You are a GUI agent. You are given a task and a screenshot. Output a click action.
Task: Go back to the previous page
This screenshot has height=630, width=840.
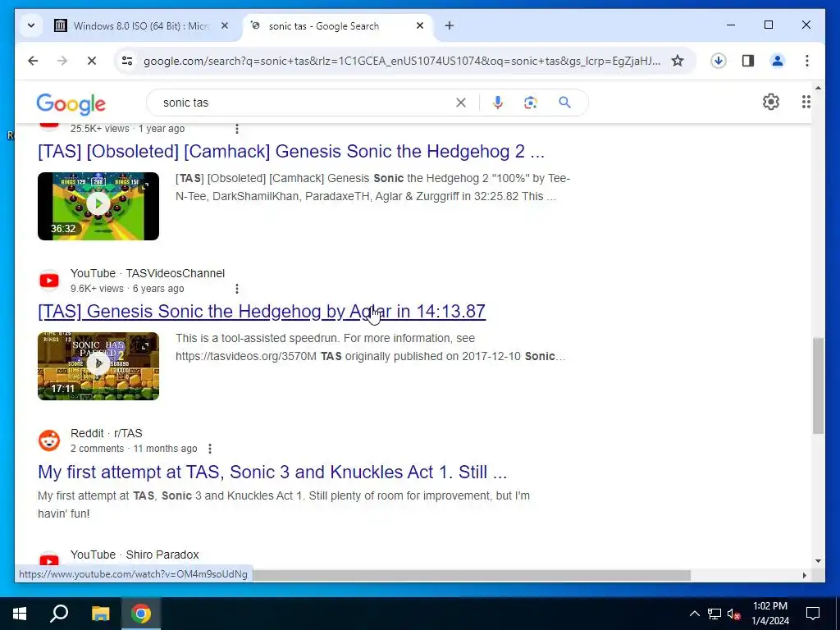click(33, 61)
